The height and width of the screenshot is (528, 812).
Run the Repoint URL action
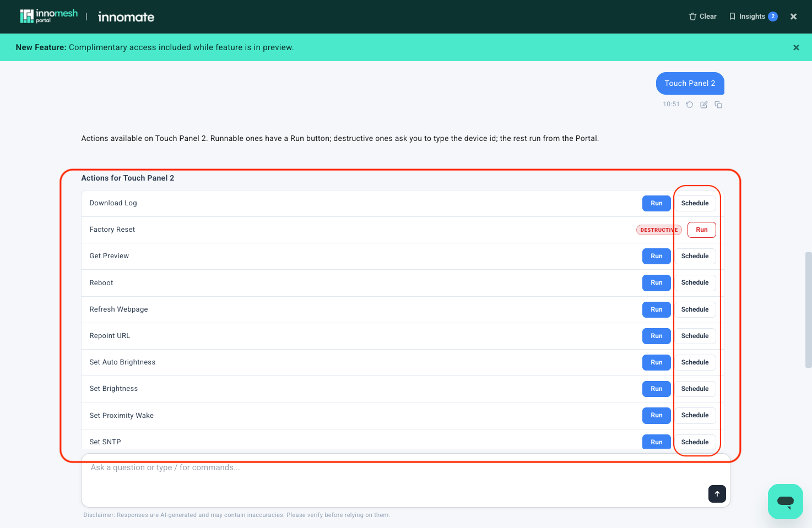(x=657, y=336)
